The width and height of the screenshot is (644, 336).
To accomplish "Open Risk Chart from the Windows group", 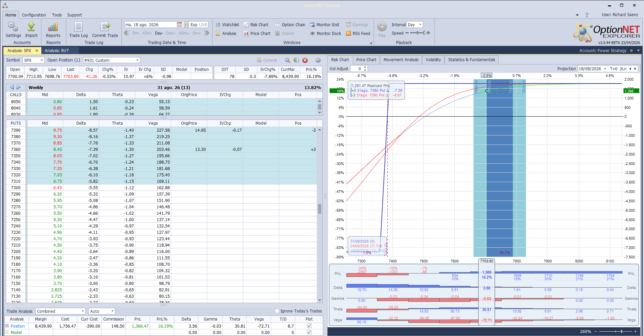I will [256, 25].
